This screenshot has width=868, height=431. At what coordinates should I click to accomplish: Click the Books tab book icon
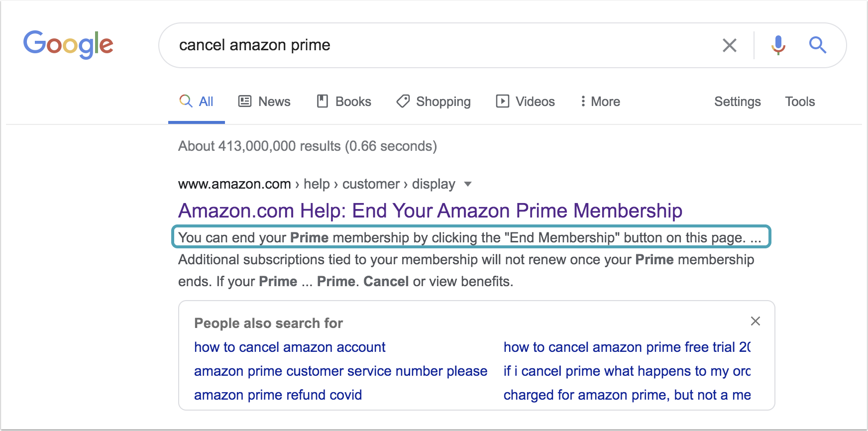click(x=323, y=102)
